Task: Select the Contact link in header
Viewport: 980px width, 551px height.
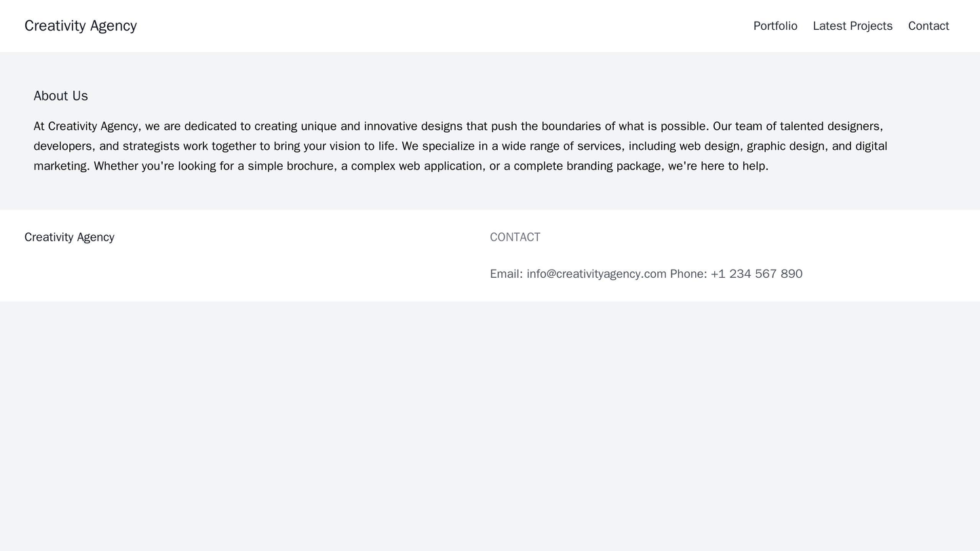Action: (x=928, y=26)
